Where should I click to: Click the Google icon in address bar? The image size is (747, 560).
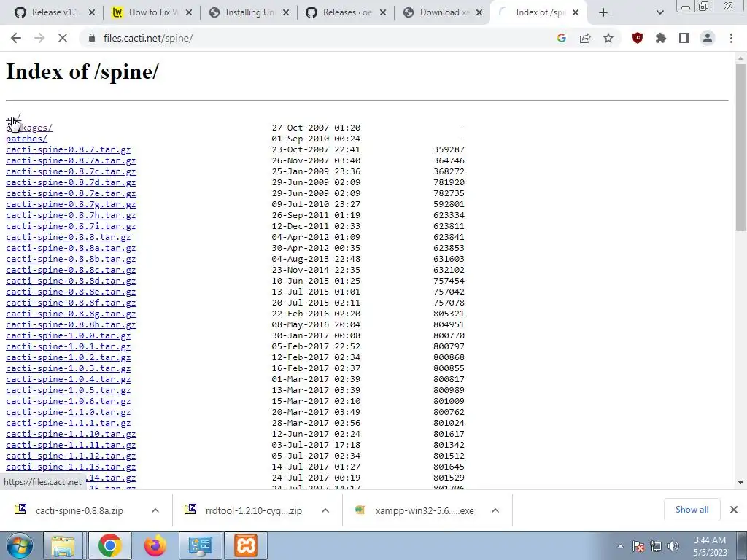[561, 38]
